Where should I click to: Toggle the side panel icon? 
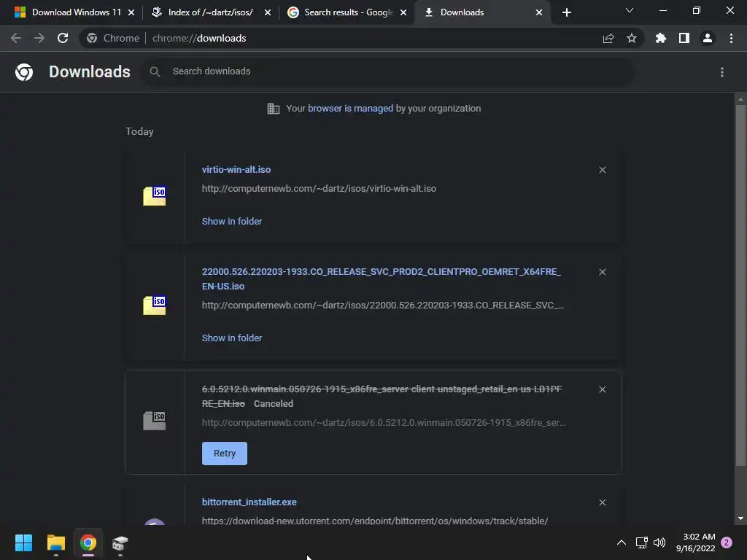click(684, 38)
